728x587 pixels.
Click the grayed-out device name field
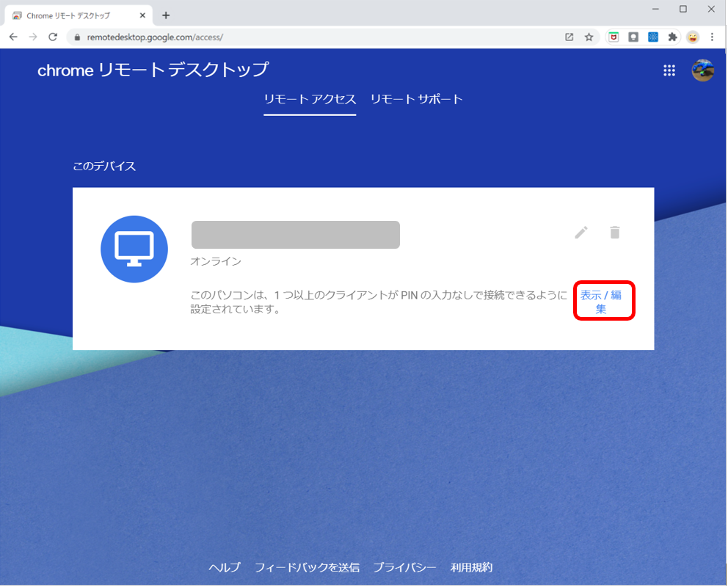click(x=296, y=235)
